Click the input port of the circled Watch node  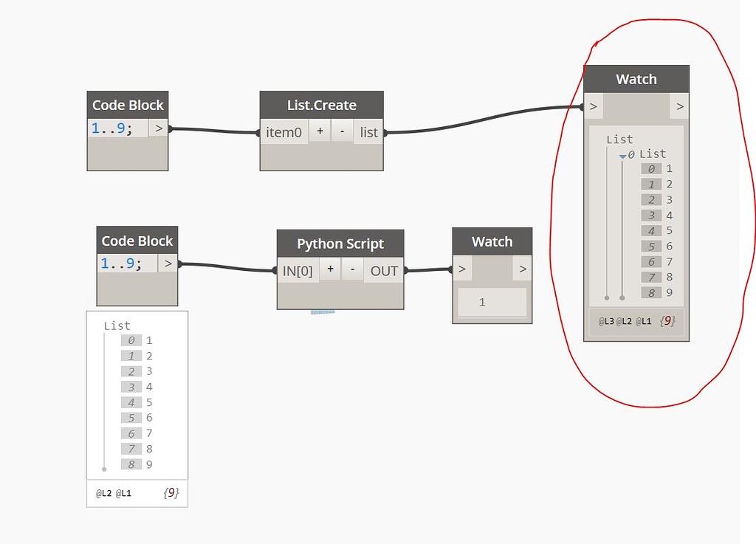[x=593, y=106]
